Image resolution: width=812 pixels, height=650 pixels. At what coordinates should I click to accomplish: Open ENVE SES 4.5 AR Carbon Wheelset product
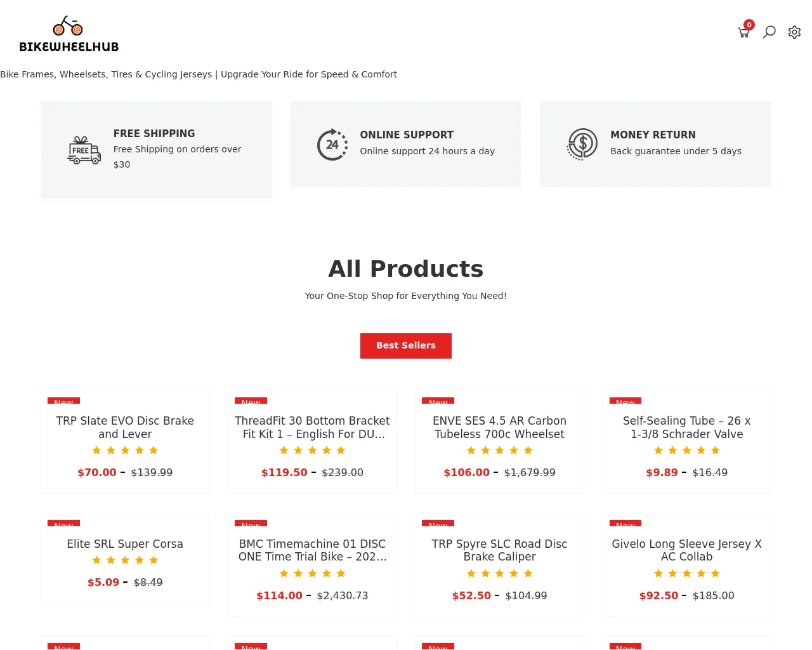[499, 427]
